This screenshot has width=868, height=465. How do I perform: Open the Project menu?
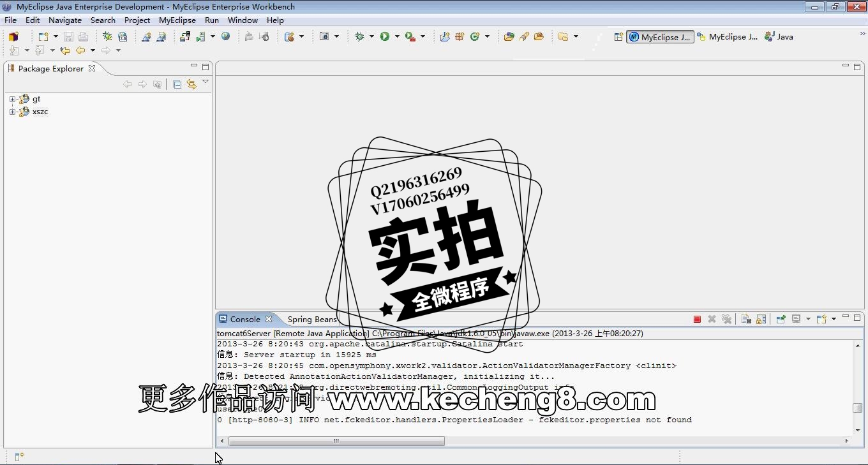click(x=137, y=20)
